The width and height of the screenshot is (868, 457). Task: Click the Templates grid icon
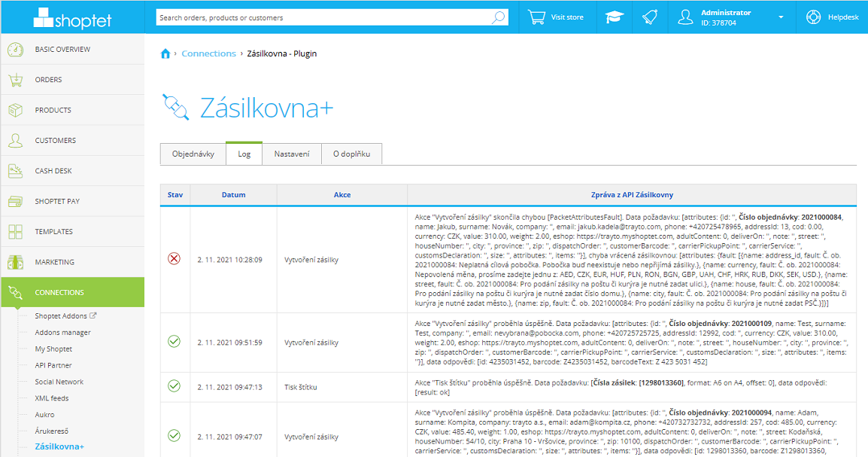point(16,232)
